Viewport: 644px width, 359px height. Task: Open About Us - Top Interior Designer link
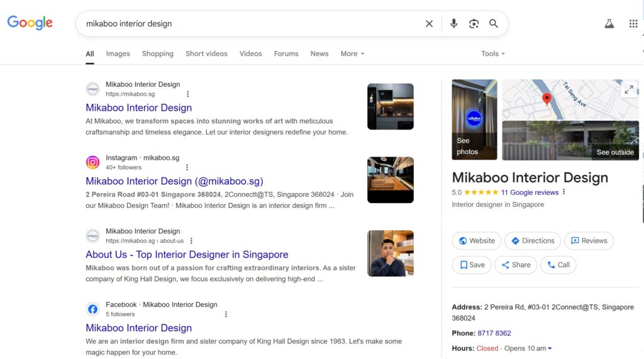[x=187, y=255]
